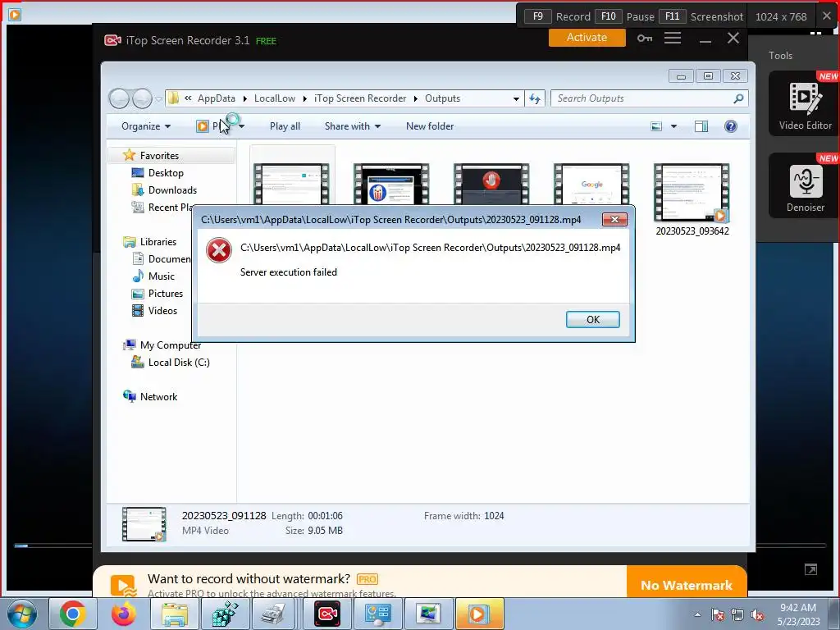Open iTop Screen Recorder taskbar icon
The height and width of the screenshot is (630, 840).
tap(326, 614)
